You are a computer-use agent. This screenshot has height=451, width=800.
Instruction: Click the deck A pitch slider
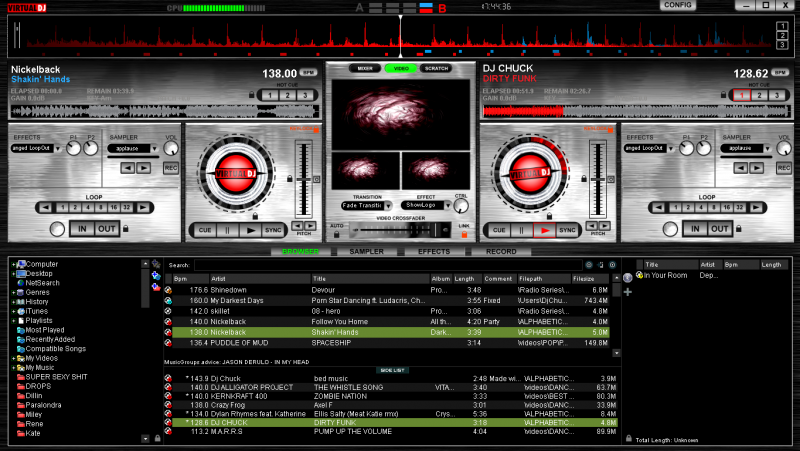[304, 180]
